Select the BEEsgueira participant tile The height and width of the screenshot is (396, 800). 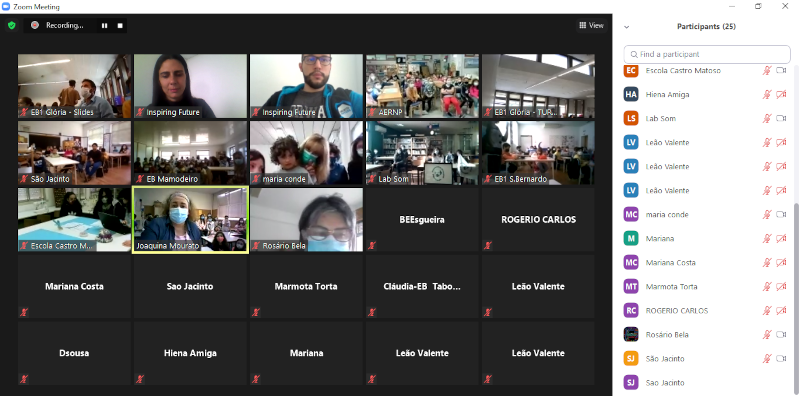[422, 220]
